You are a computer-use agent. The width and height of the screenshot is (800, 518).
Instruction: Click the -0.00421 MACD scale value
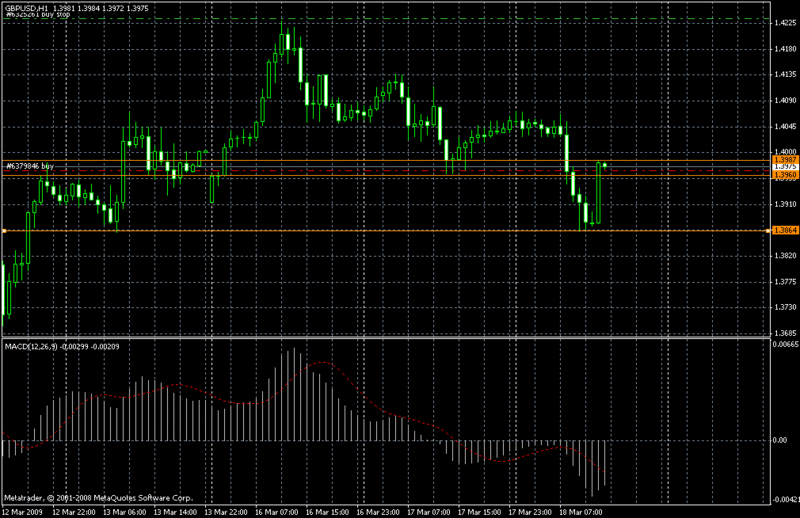click(x=784, y=499)
